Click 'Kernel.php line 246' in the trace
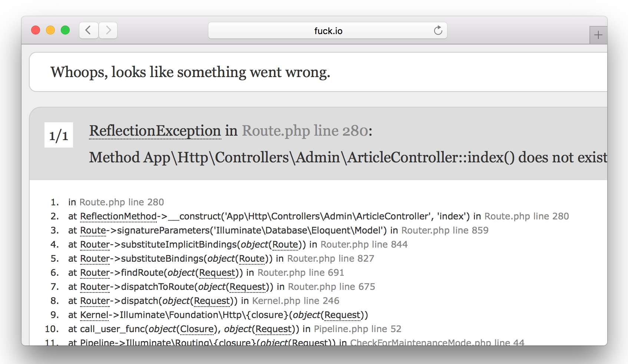 click(295, 301)
